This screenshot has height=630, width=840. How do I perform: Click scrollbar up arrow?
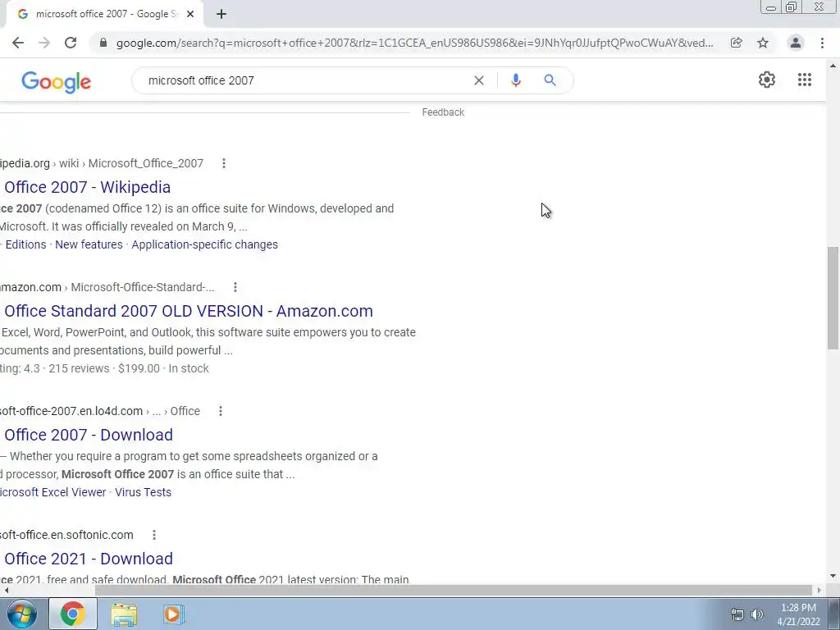833,66
